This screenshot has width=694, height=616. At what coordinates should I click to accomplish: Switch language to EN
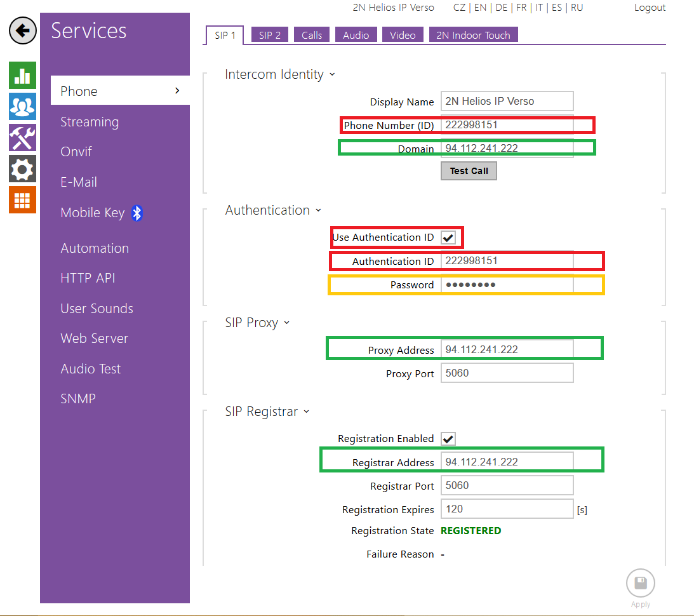[480, 8]
